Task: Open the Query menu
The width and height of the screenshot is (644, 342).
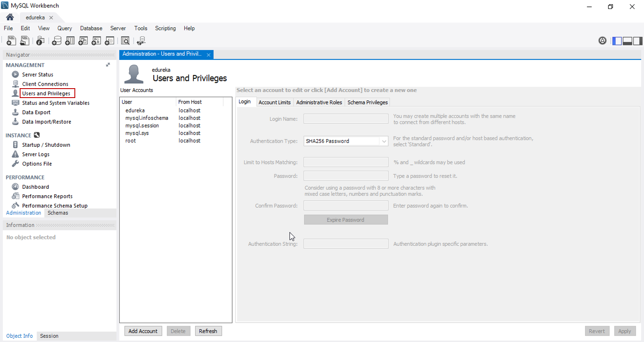Action: coord(65,28)
